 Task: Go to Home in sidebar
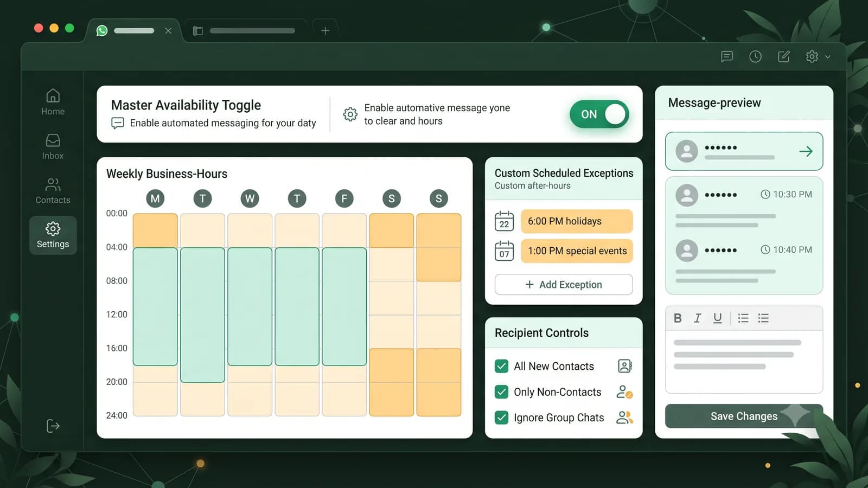coord(53,102)
